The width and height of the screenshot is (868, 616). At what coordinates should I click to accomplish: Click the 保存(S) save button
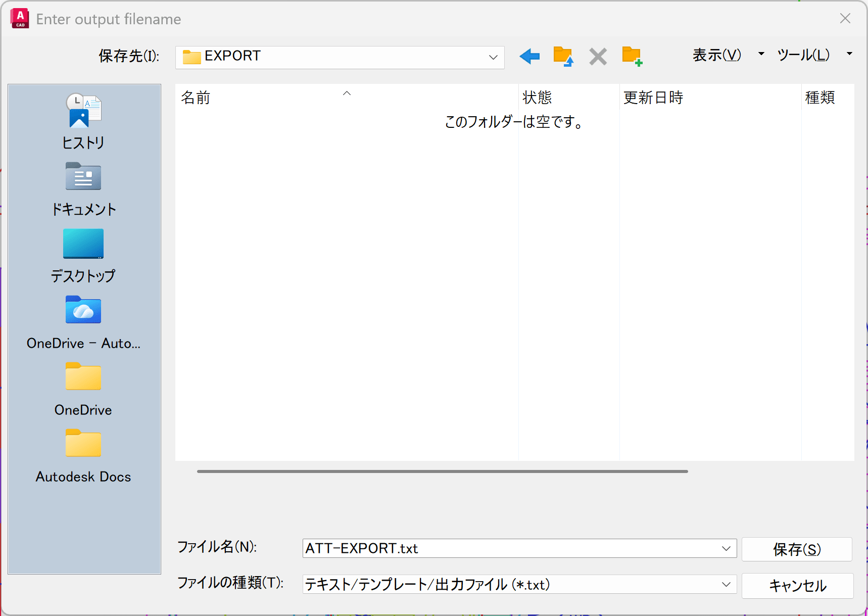pos(797,549)
